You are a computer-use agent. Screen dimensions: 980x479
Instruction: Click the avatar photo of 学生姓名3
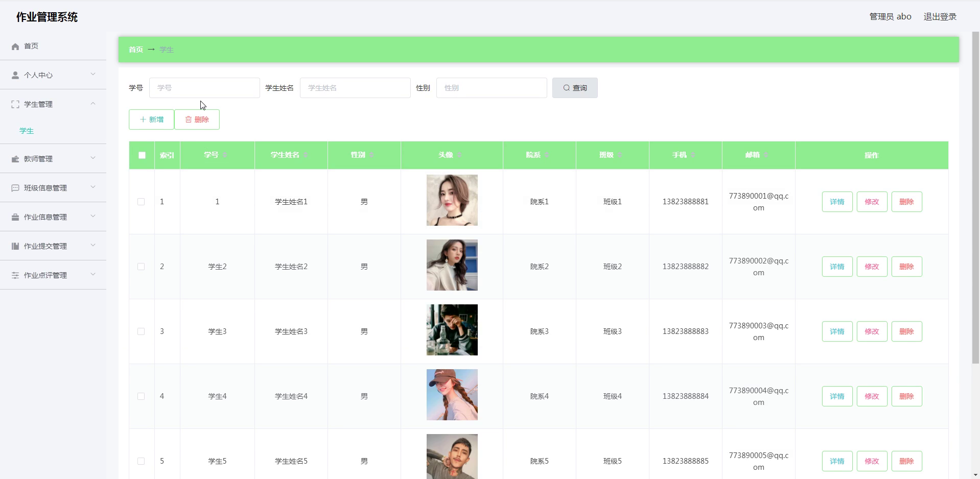452,330
